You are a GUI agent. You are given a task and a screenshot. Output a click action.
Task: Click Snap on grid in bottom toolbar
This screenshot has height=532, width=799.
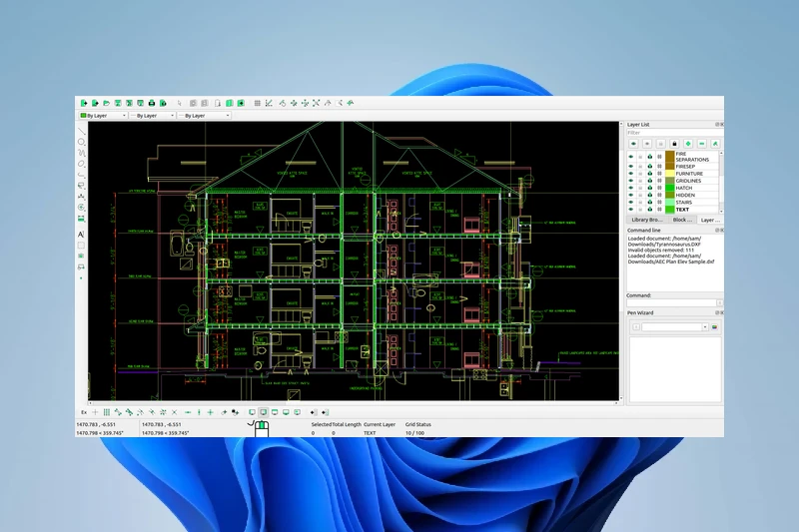[107, 412]
